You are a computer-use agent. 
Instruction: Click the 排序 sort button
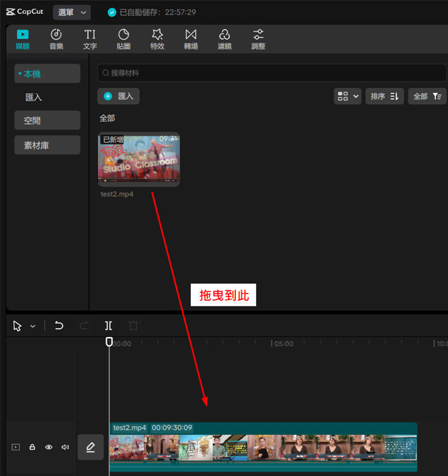click(384, 96)
